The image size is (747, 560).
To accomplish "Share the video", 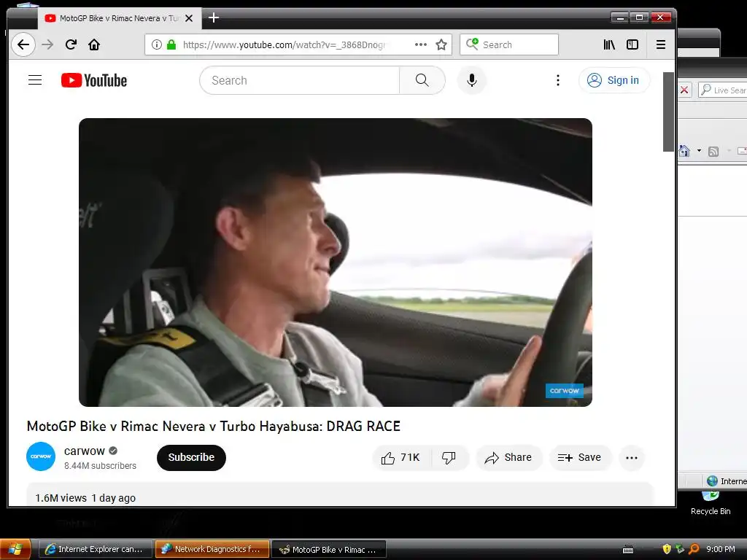I will 508,458.
